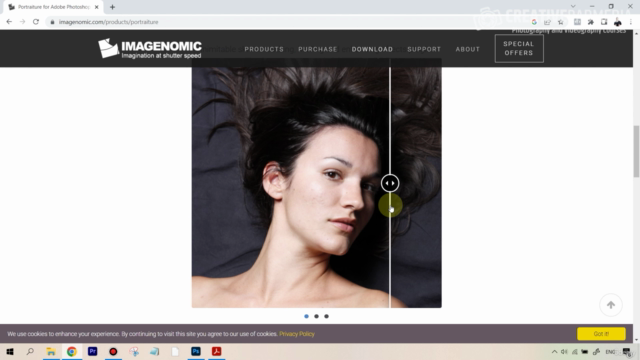Image resolution: width=640 pixels, height=360 pixels.
Task: Grab the before/after comparison slider handle
Action: tap(390, 183)
